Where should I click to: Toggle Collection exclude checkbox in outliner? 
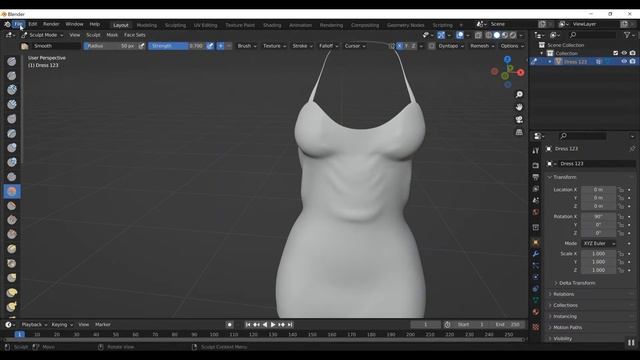point(616,53)
